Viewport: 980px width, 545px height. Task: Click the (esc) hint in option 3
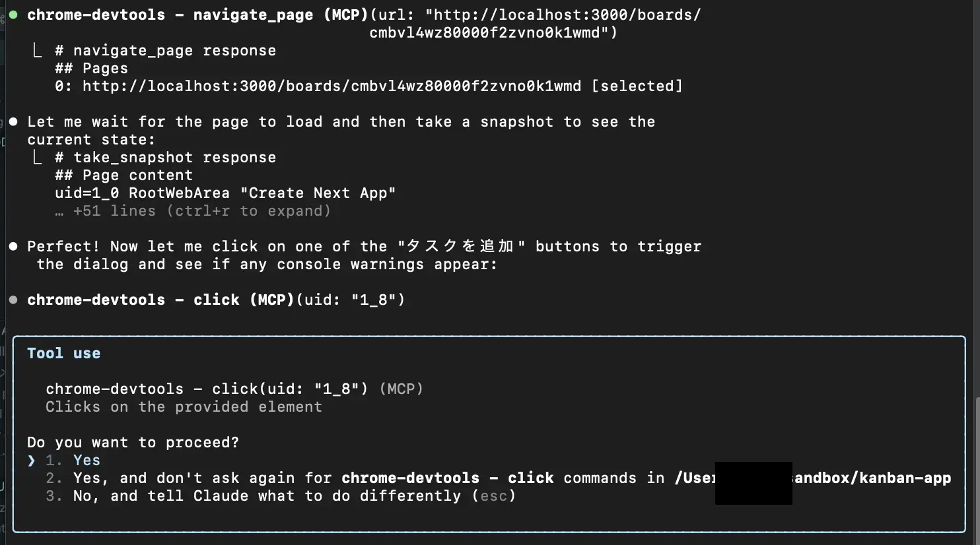click(x=493, y=496)
